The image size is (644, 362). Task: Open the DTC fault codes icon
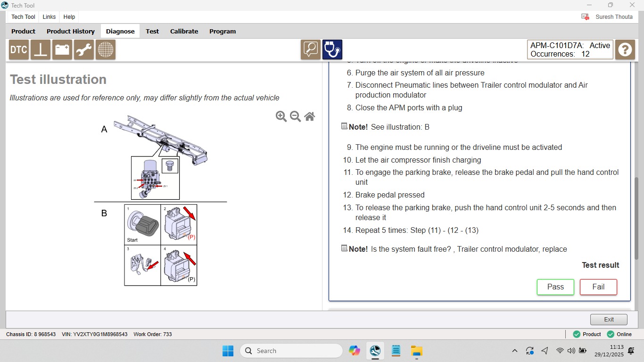(19, 49)
